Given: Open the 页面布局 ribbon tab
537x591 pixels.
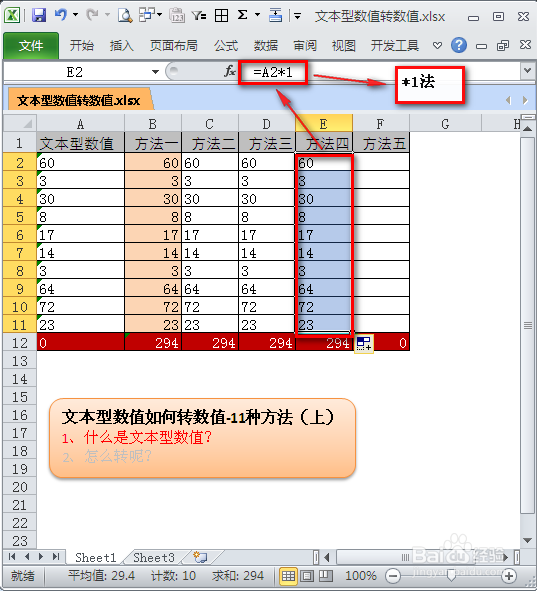Looking at the screenshot, I should (173, 46).
